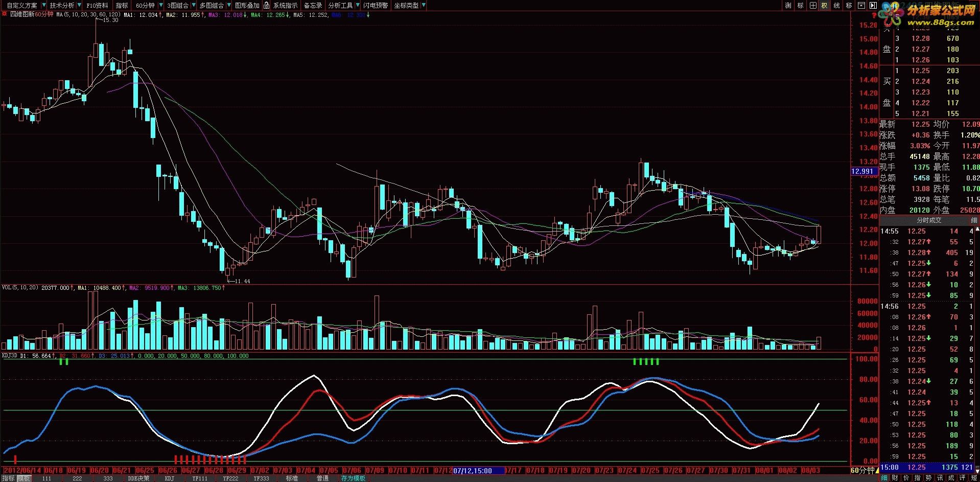Select the 财 tab at bottom right

click(895, 478)
